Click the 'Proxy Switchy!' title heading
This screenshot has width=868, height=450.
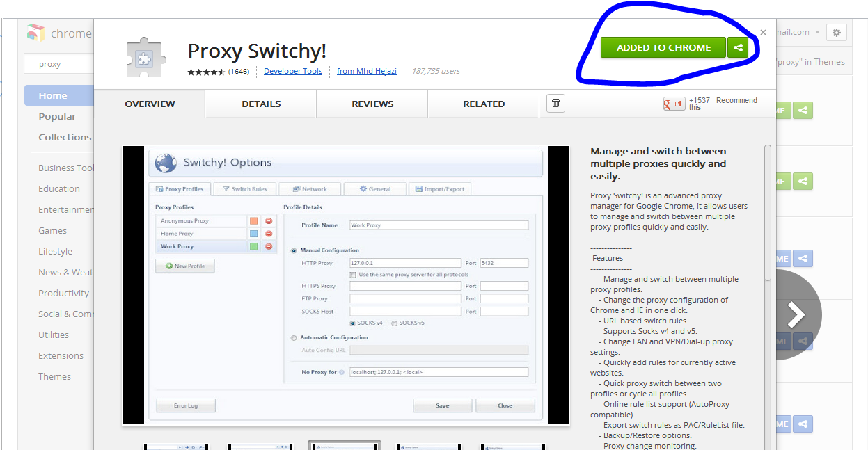[257, 51]
